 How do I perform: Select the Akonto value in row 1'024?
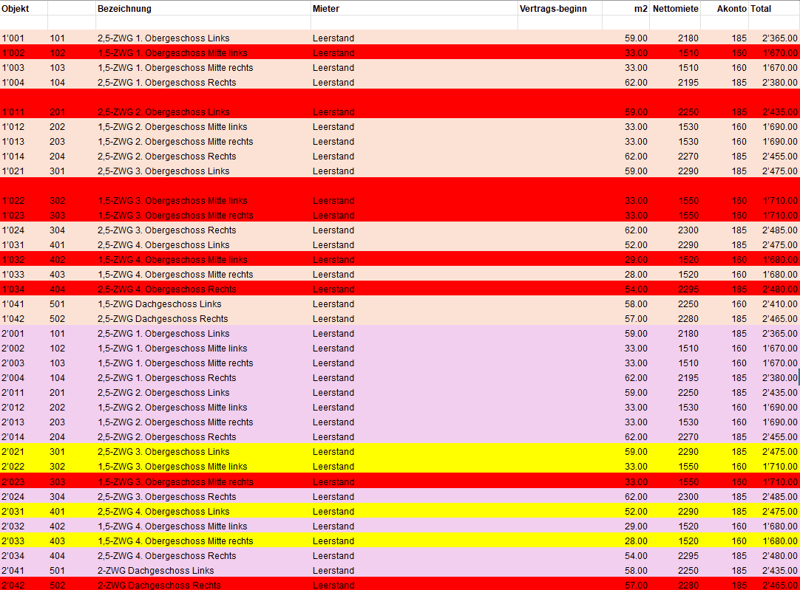[x=739, y=231]
